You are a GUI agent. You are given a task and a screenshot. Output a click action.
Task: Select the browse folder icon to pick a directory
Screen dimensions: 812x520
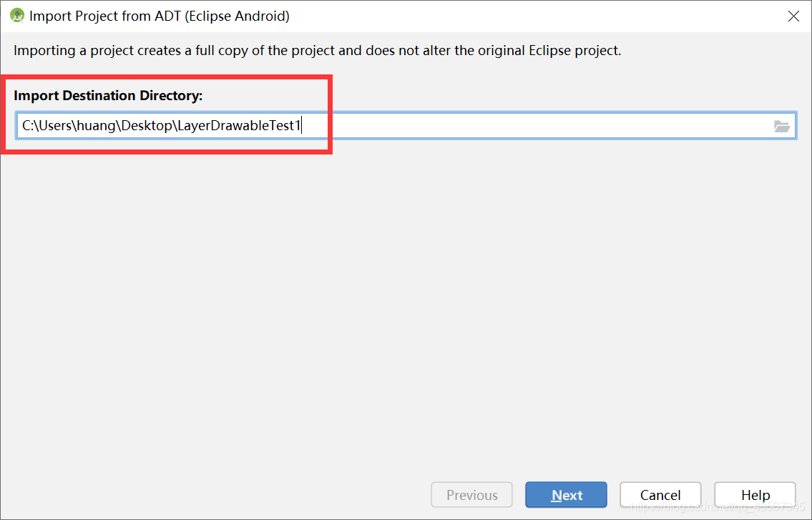click(x=783, y=125)
